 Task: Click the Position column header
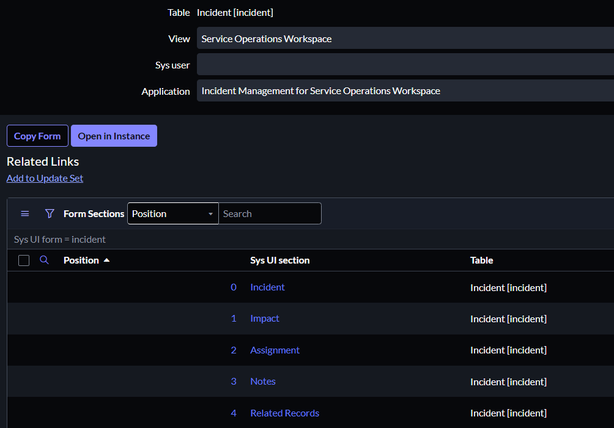click(81, 260)
